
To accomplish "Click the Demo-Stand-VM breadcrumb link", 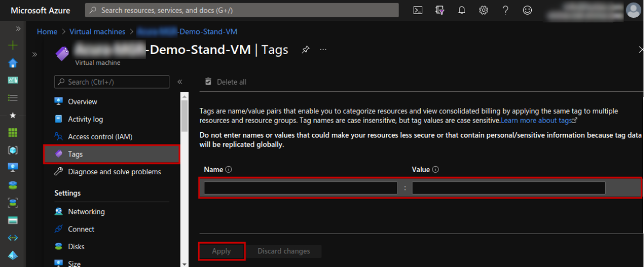I will (x=187, y=32).
